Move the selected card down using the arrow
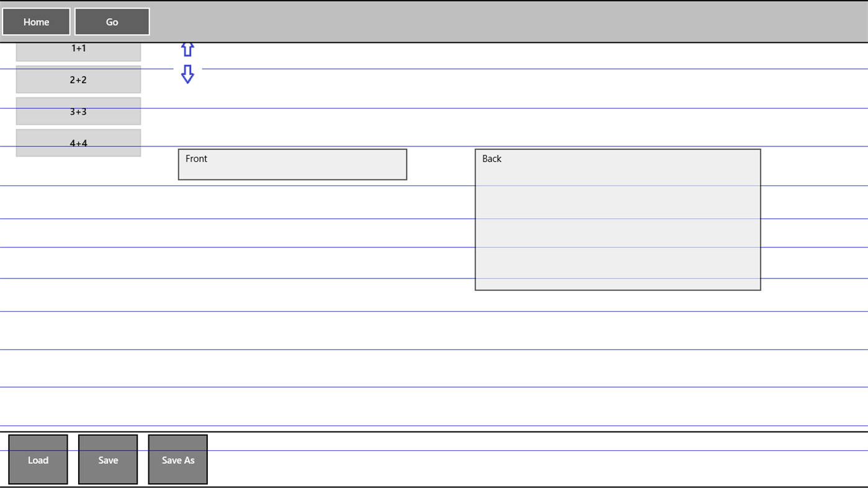The image size is (868, 488). coord(187,74)
